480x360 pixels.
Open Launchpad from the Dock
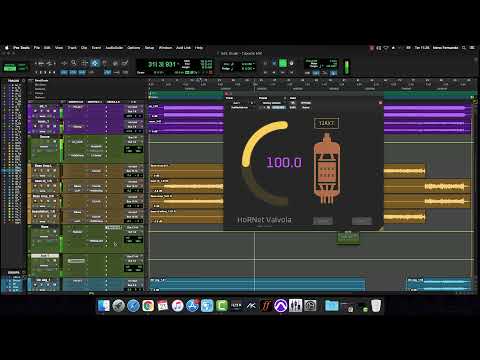point(118,305)
